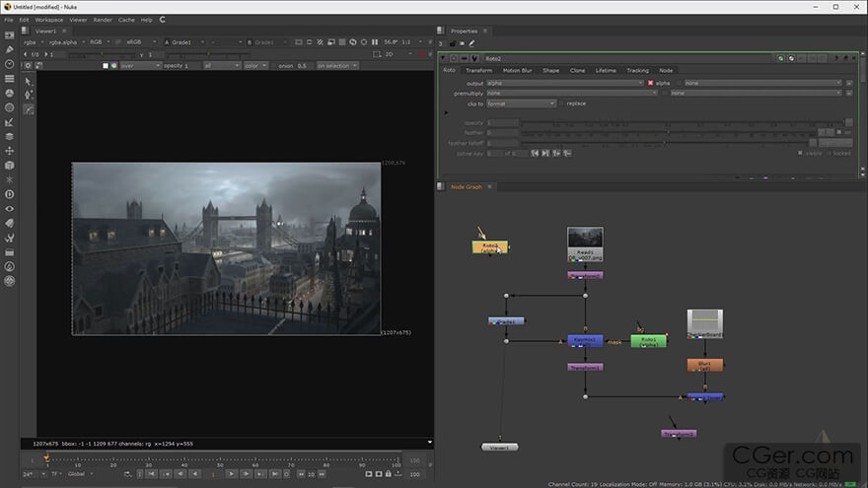868x488 pixels.
Task: Open the Views nodes toolbar icon
Action: [10, 209]
